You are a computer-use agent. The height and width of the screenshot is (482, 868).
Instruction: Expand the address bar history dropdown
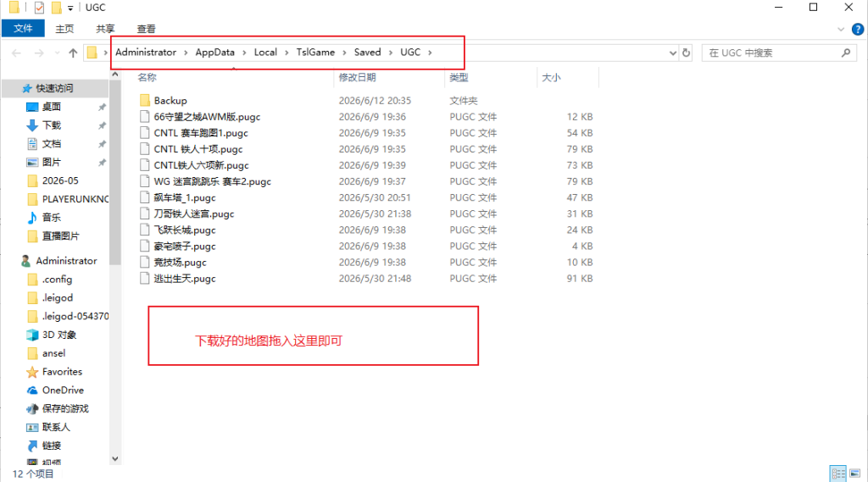tap(672, 53)
